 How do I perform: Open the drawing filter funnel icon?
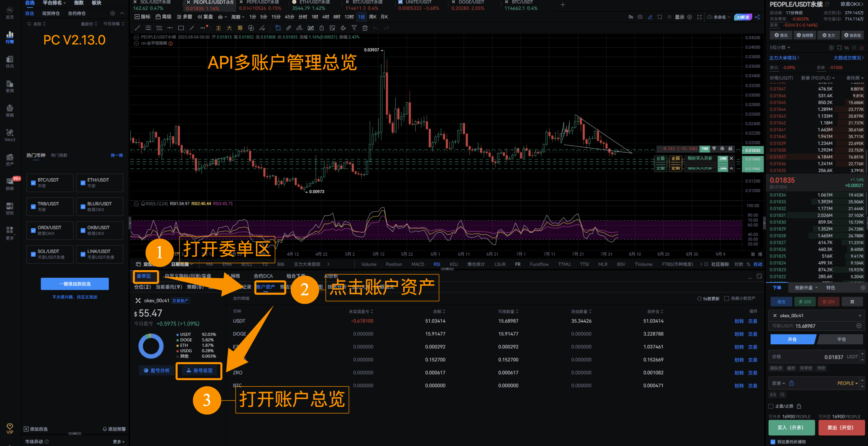point(354,28)
